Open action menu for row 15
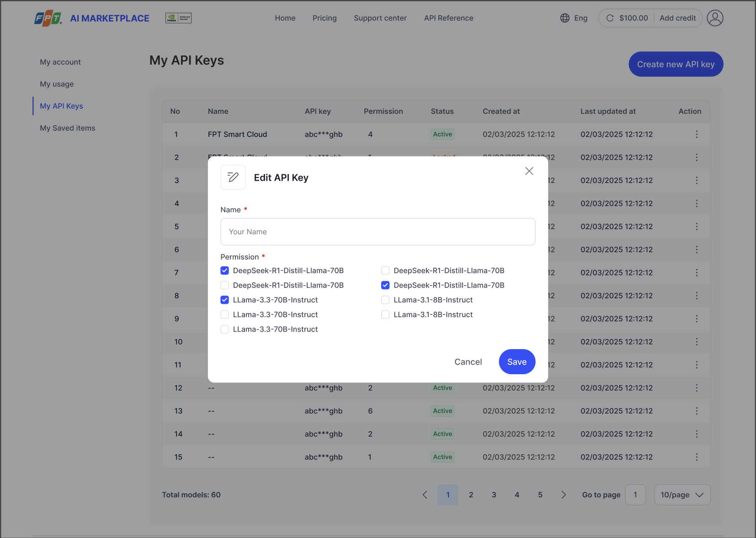 tap(697, 457)
